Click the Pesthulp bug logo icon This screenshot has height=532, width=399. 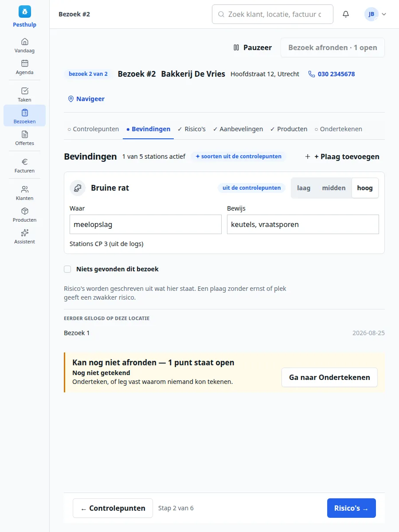25,12
